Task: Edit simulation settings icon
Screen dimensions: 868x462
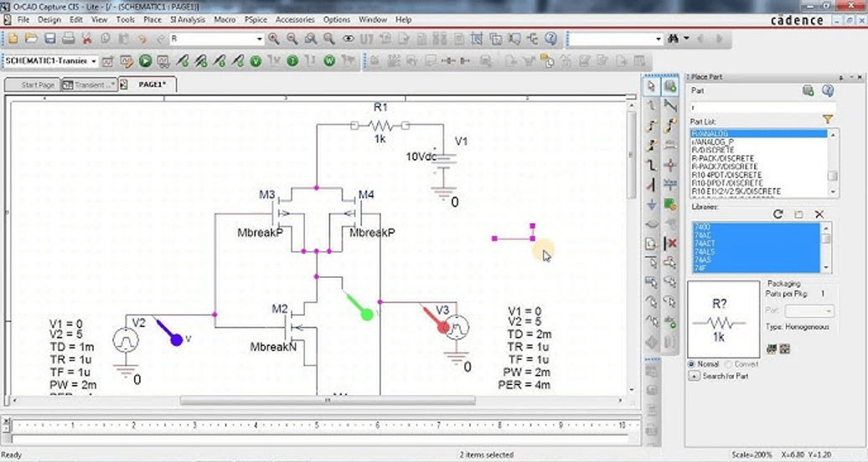Action: pos(127,61)
